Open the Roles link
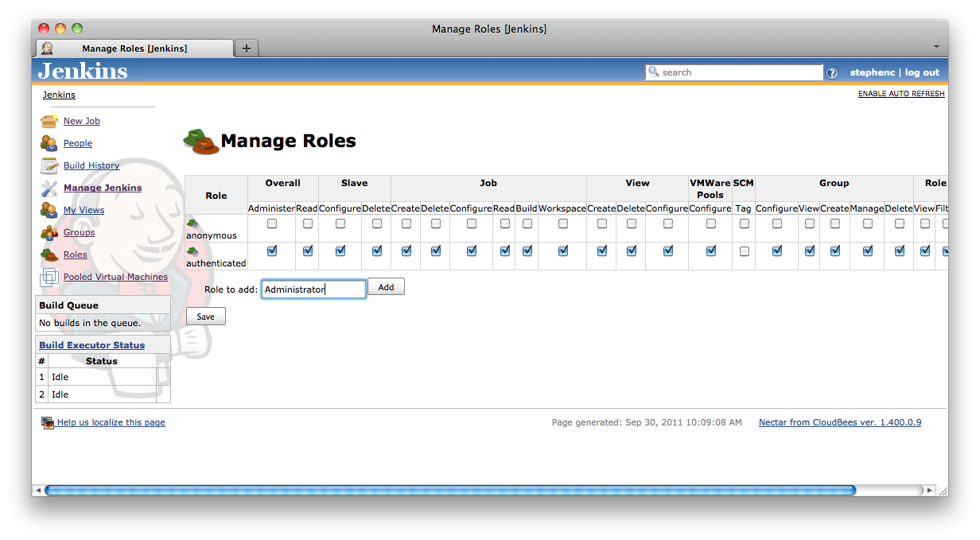 pos(76,254)
